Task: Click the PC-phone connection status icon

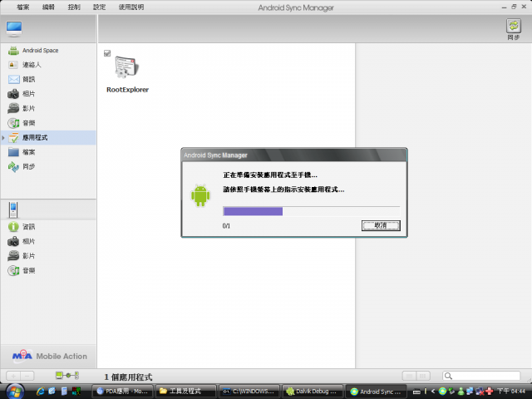Action: pos(67,375)
